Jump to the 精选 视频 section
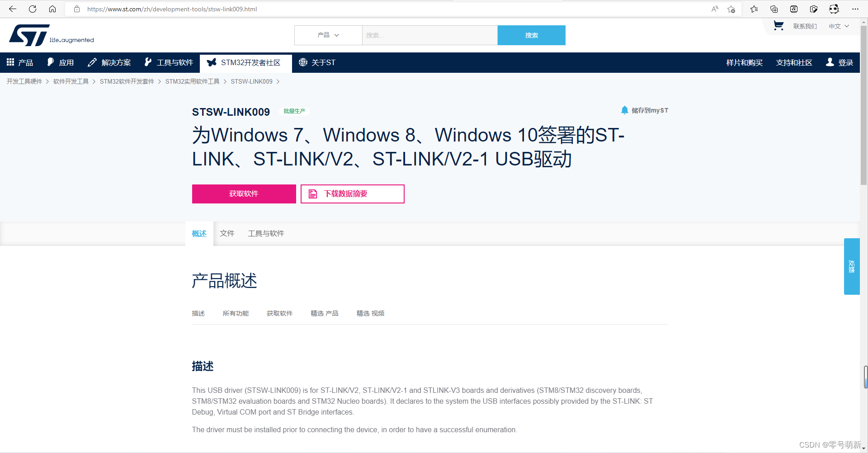 [x=371, y=313]
